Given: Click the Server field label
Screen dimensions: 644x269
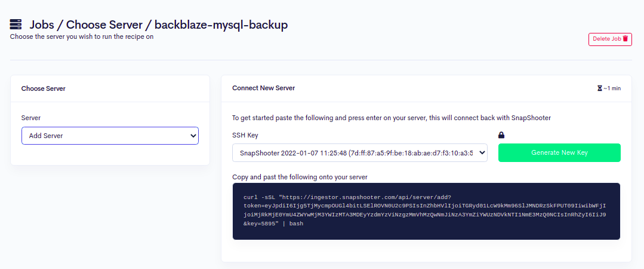Looking at the screenshot, I should [31, 118].
